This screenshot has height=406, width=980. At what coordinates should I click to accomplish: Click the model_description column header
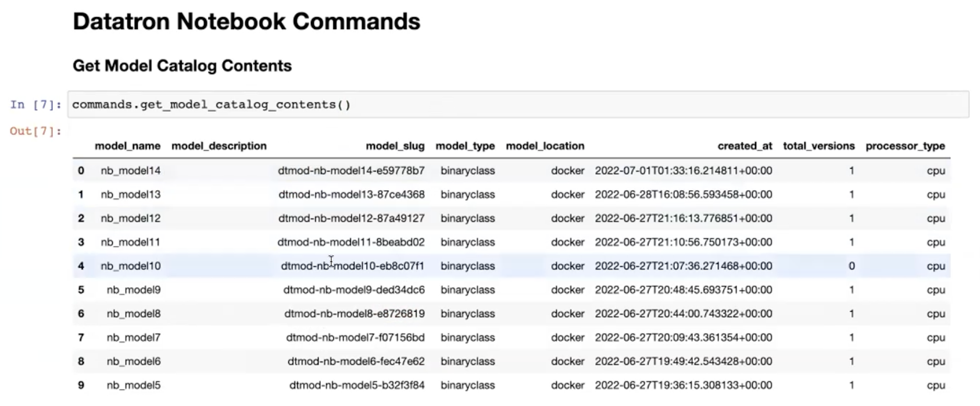click(x=219, y=146)
